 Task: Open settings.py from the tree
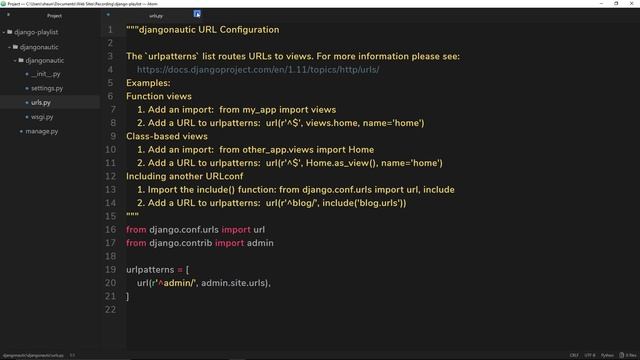47,88
